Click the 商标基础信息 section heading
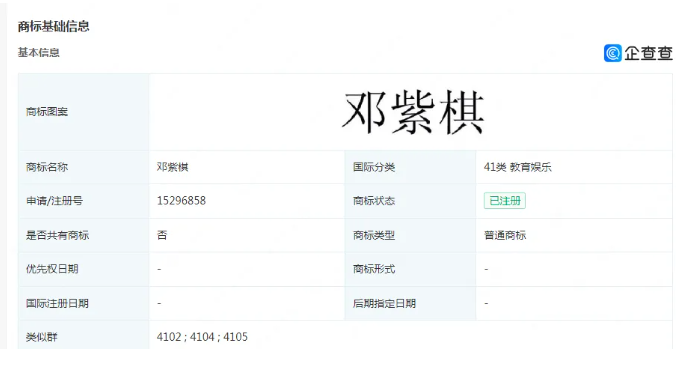697x367 pixels. (53, 27)
